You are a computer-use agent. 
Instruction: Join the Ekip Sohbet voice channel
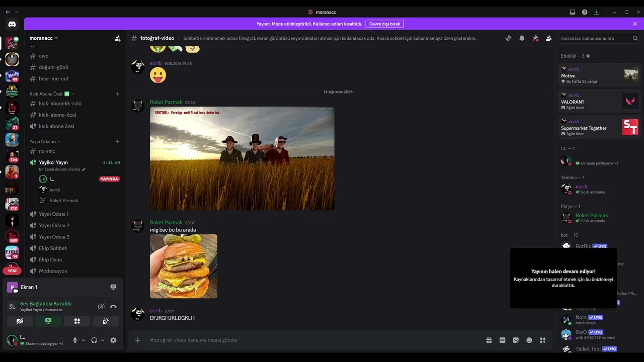coord(74,248)
